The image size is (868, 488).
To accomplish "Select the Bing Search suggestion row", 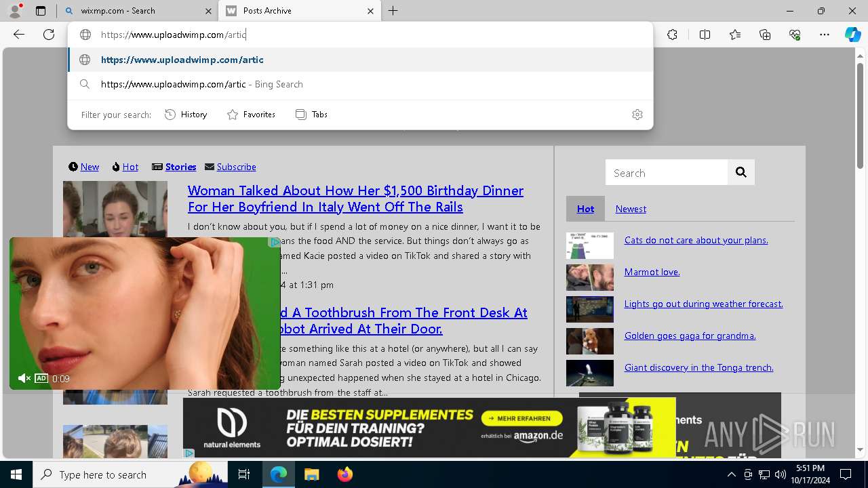I will [x=361, y=84].
